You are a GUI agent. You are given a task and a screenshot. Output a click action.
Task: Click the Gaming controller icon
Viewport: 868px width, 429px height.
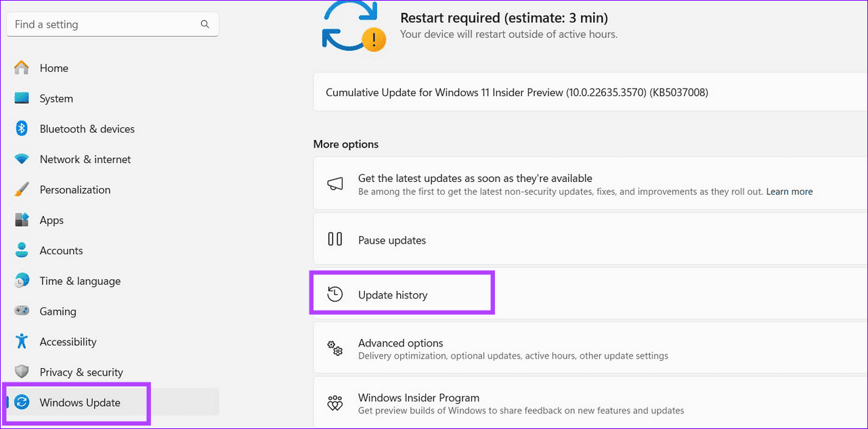point(21,311)
